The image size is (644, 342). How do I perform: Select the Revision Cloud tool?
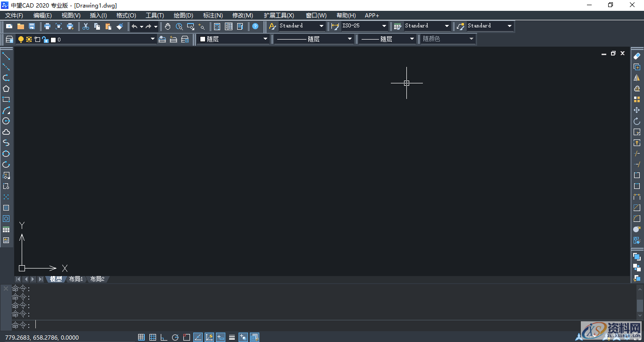coord(6,132)
